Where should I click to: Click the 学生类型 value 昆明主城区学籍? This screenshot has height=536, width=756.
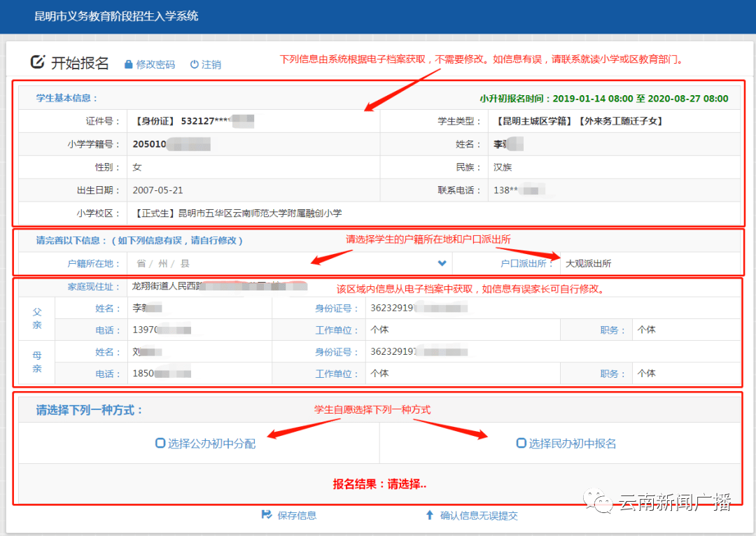click(x=534, y=121)
